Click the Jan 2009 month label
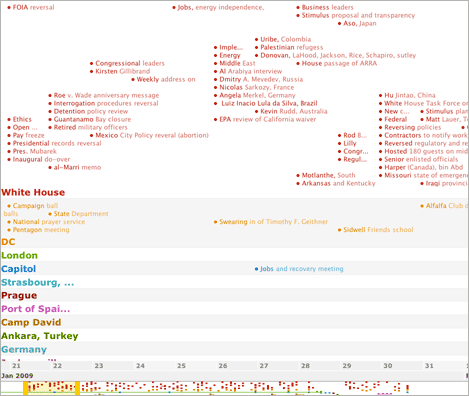Image resolution: width=469 pixels, height=396 pixels. [x=17, y=376]
